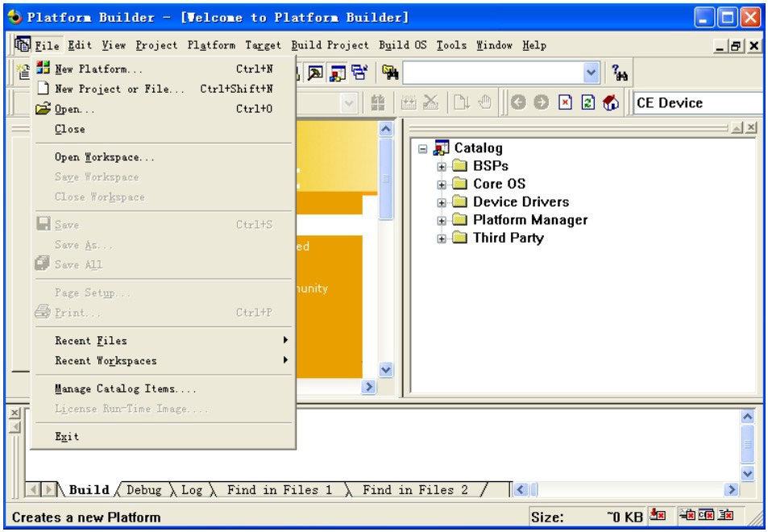This screenshot has height=532, width=768.
Task: Click welcome page vertical scrollbar up arrow
Action: pos(386,129)
